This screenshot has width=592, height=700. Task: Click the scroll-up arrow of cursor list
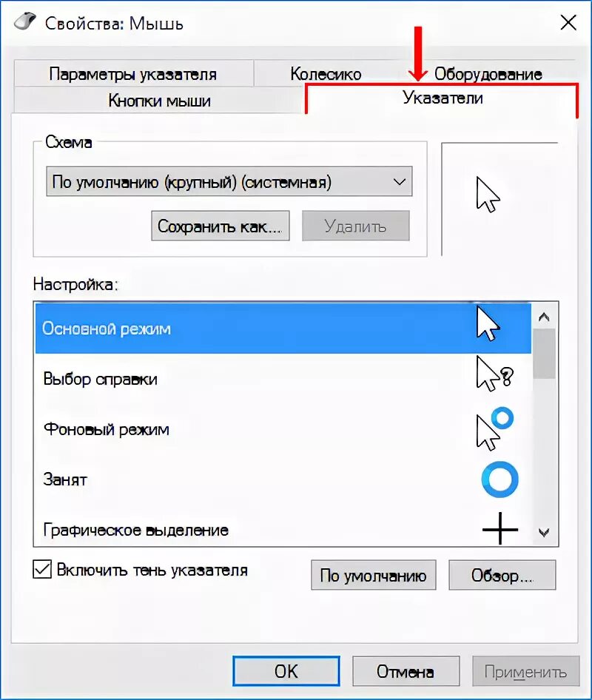click(543, 317)
